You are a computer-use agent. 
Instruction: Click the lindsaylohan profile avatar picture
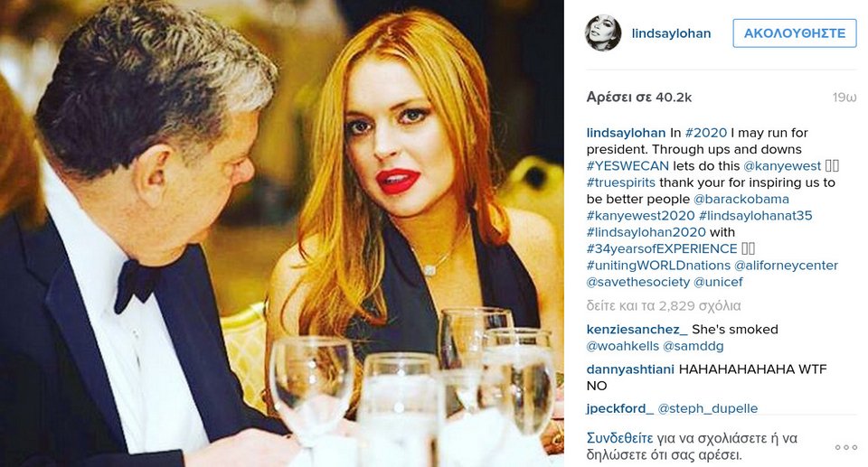coord(603,33)
